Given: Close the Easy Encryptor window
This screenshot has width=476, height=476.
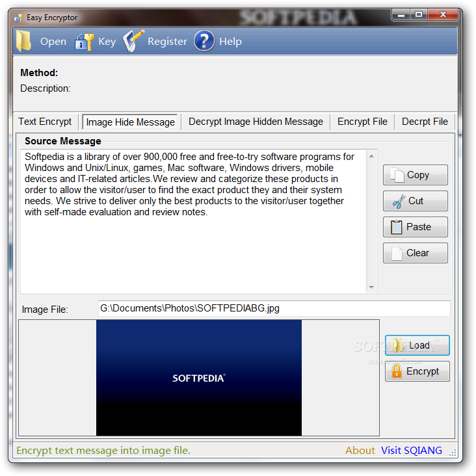Looking at the screenshot, I should pos(443,14).
